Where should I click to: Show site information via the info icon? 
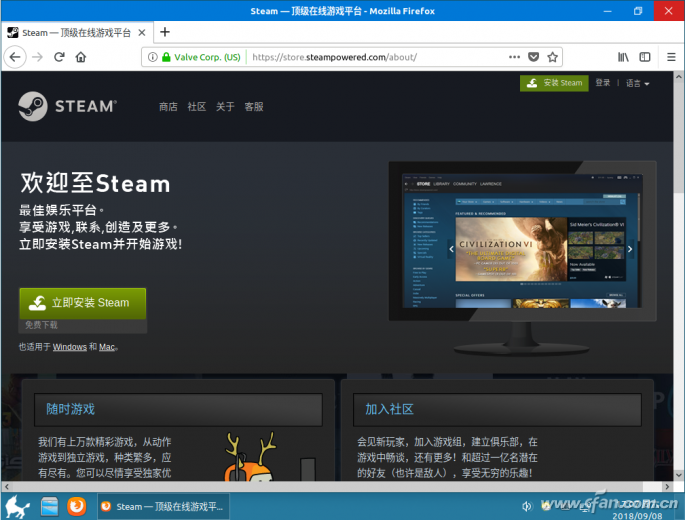pos(152,57)
